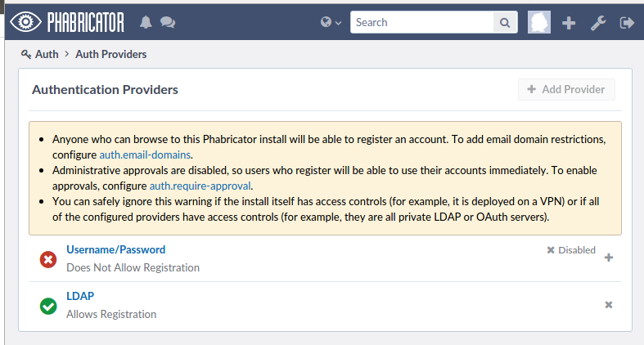
Task: Open the quick create plus menu
Action: click(570, 23)
